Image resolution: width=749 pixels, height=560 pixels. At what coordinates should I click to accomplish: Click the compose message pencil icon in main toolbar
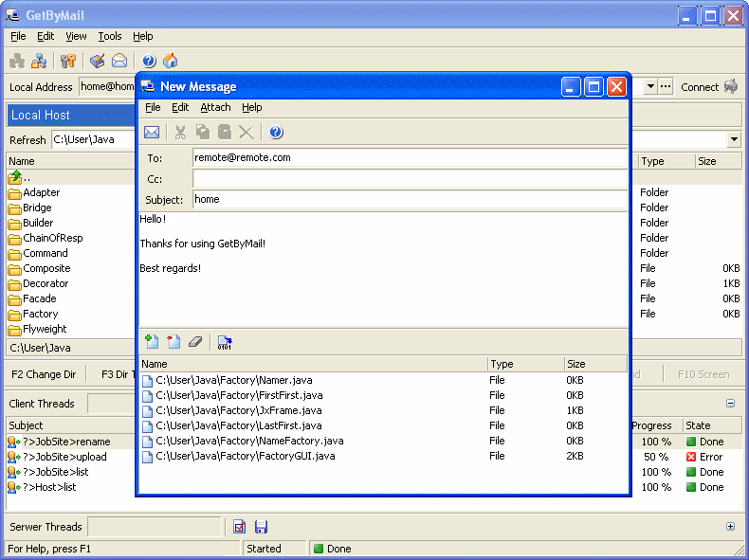[98, 61]
